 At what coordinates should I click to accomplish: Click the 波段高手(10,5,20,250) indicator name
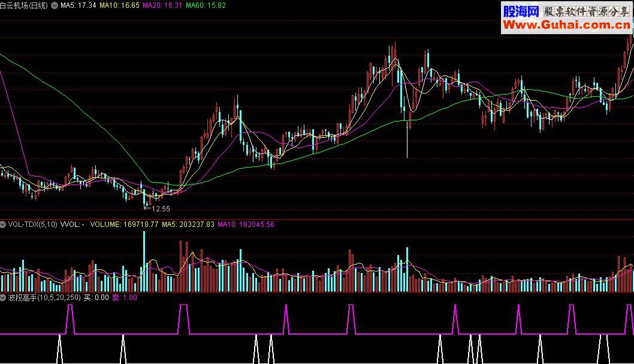coord(44,298)
